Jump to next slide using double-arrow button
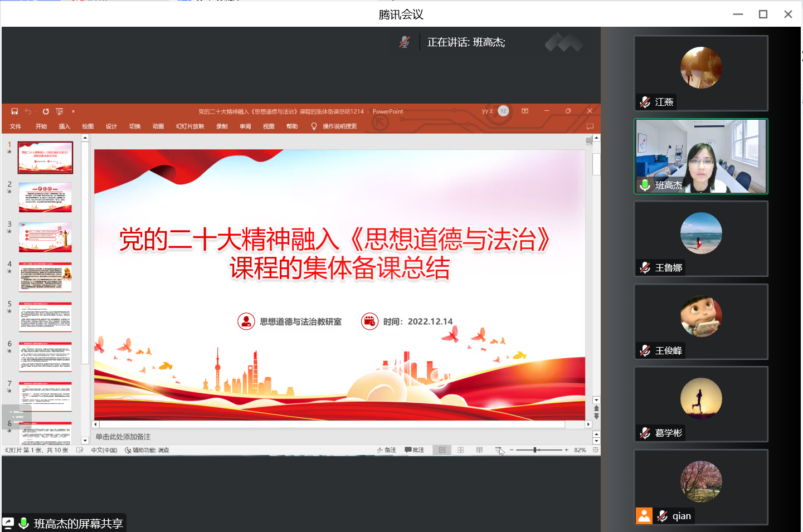Image resolution: width=803 pixels, height=532 pixels. pyautogui.click(x=596, y=416)
